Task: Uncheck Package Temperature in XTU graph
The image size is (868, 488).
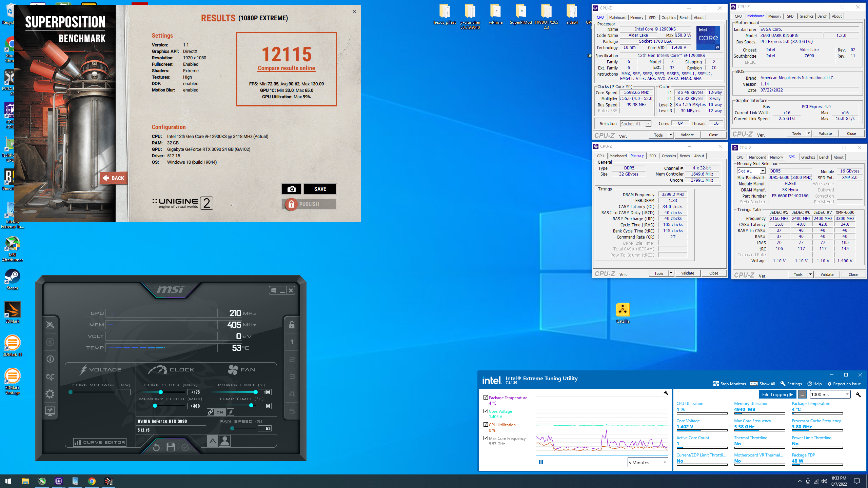Action: pyautogui.click(x=486, y=397)
